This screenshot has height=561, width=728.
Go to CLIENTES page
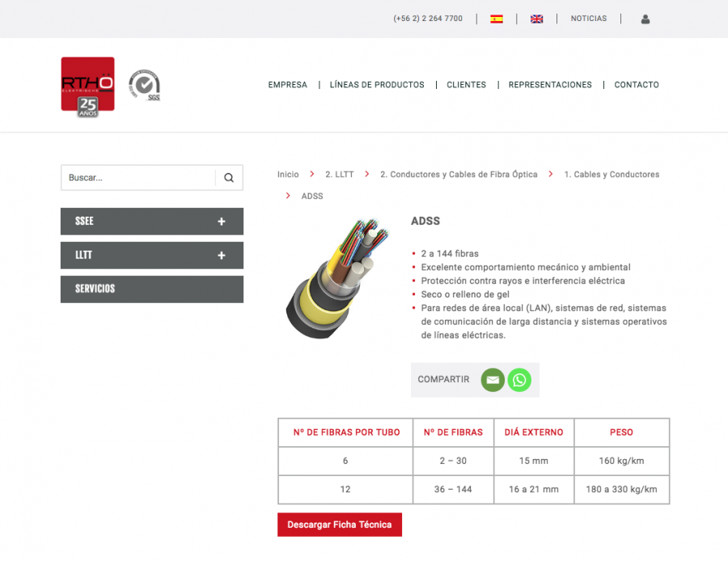(x=466, y=85)
